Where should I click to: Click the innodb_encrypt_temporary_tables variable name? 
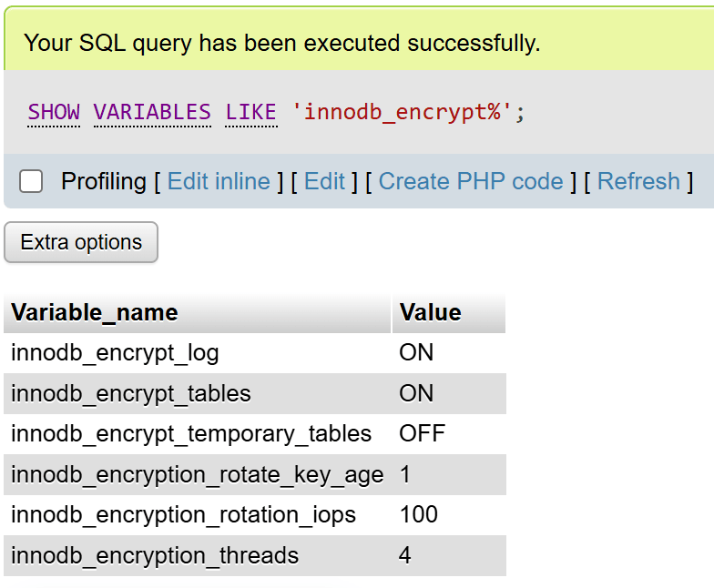(x=191, y=433)
